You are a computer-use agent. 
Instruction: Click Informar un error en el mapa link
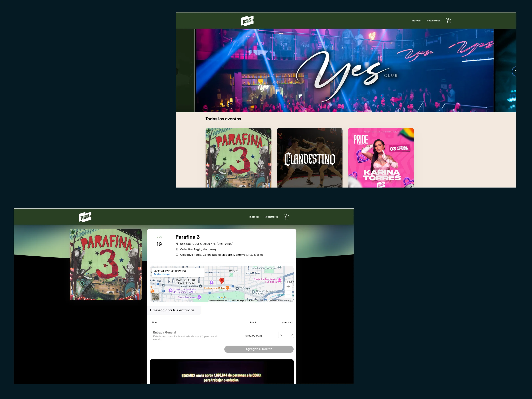tap(281, 301)
